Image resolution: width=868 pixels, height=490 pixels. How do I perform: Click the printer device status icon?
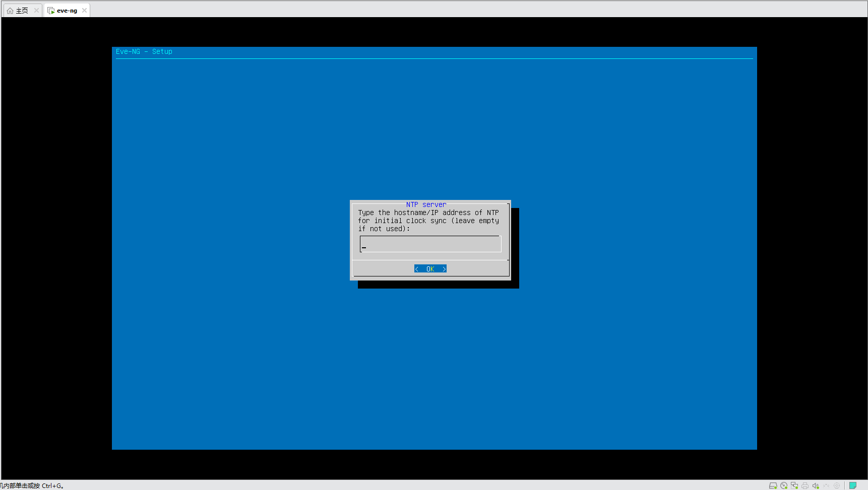(x=805, y=485)
